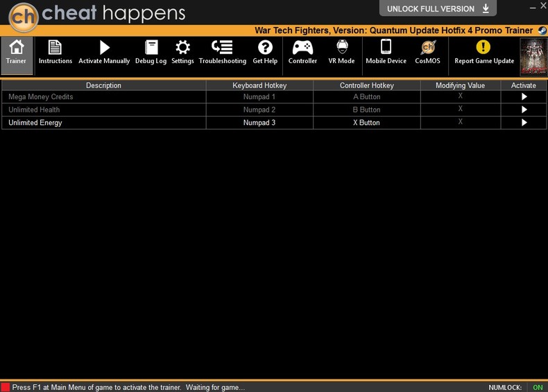Click the X Button controller hotkey cell
This screenshot has width=548, height=392.
pos(367,123)
